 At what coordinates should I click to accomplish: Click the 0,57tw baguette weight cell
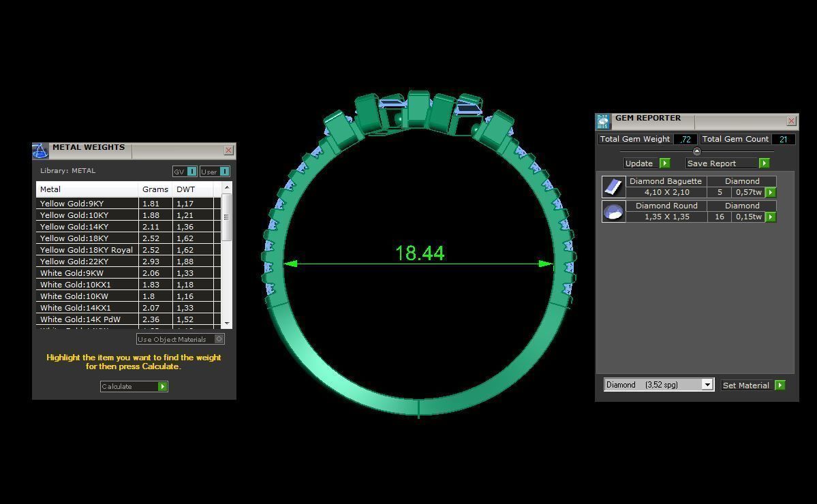(749, 192)
